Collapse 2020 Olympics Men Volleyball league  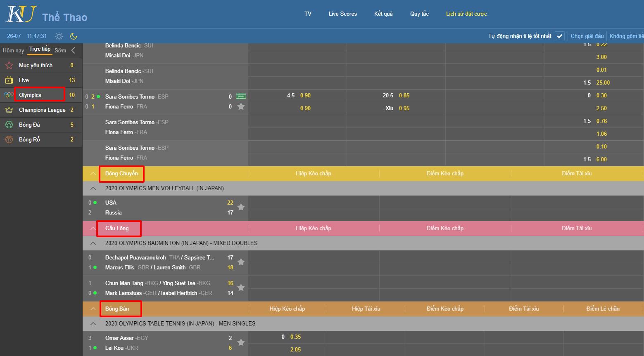coord(93,188)
